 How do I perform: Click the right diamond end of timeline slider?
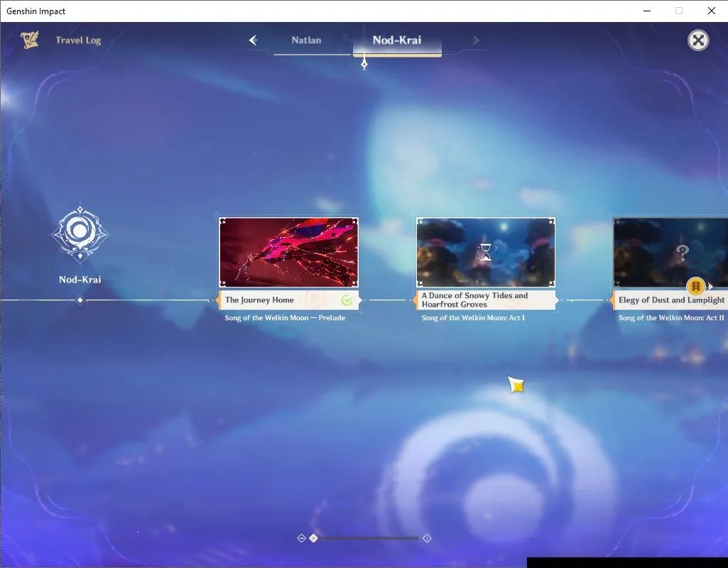(427, 538)
